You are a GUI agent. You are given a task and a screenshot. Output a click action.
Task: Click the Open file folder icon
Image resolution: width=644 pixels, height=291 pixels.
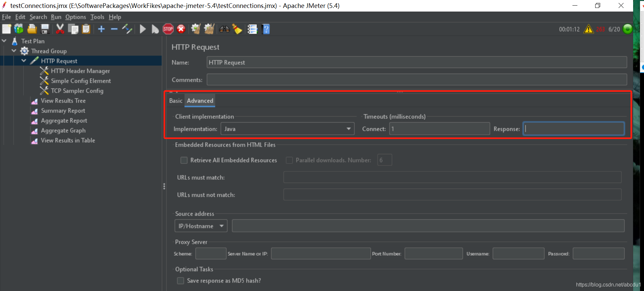[32, 29]
